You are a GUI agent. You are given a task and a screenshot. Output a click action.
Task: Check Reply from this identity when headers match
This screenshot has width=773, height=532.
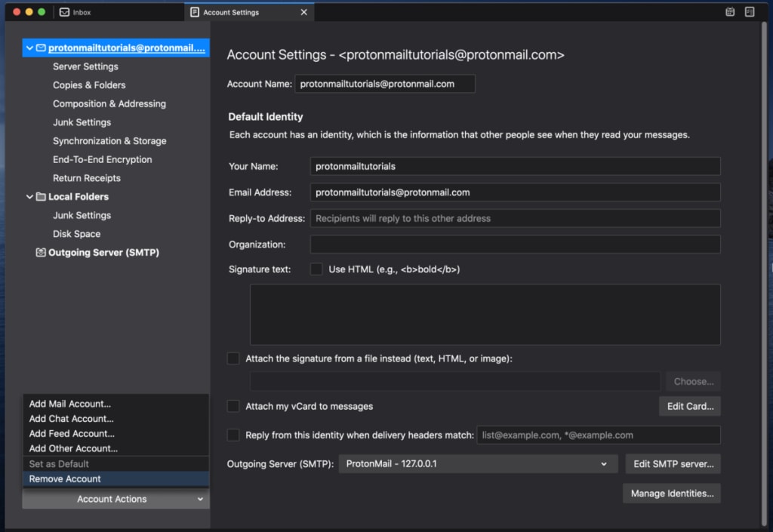[x=233, y=435]
